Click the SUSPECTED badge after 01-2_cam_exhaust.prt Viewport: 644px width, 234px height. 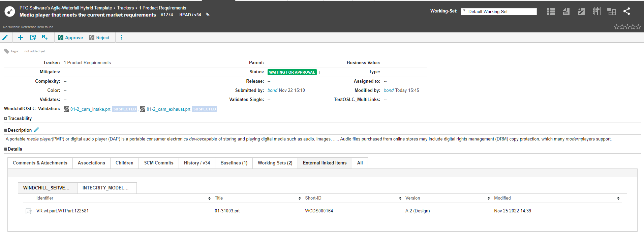tap(205, 109)
